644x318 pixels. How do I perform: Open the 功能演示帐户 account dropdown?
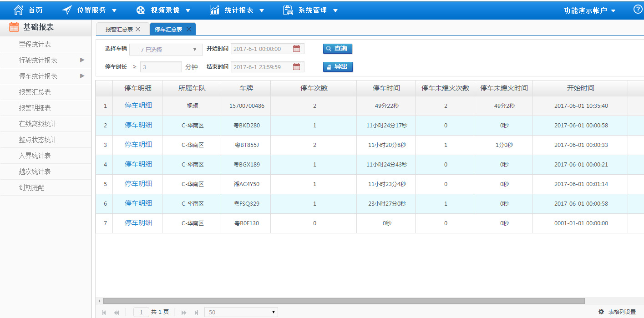tap(589, 10)
